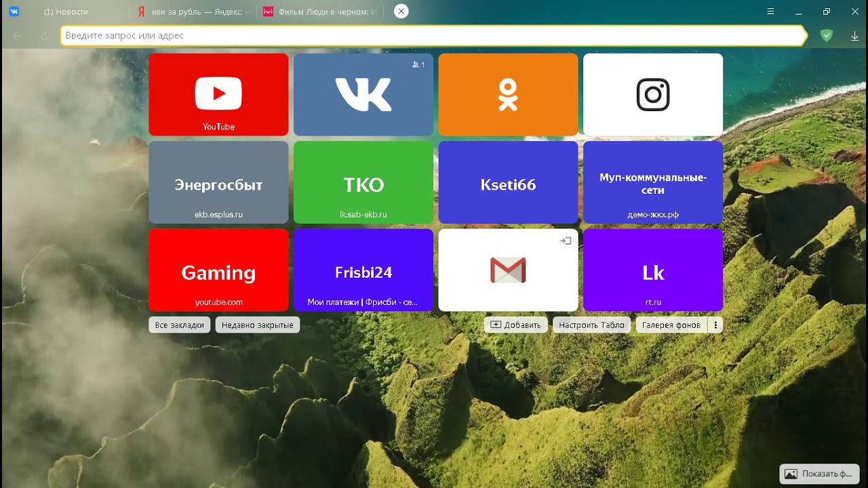Open the VK tile on the tableau

click(x=363, y=94)
